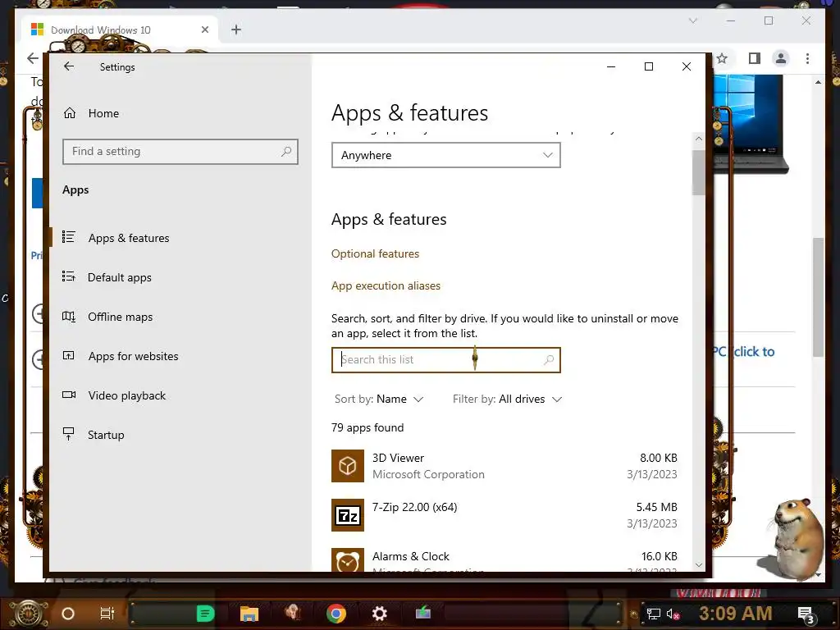Open Filter by All drives dropdown
Viewport: 840px width, 630px height.
click(x=507, y=399)
